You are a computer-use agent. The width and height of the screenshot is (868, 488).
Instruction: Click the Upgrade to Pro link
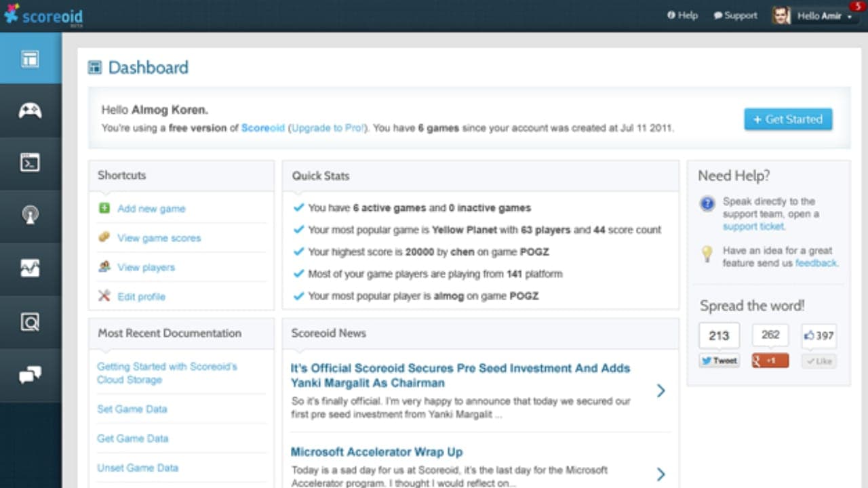coord(328,127)
